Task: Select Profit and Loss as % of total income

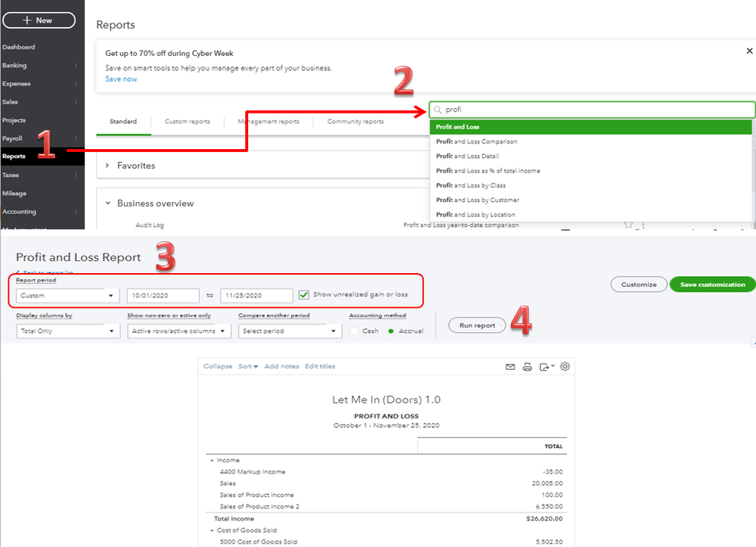Action: pyautogui.click(x=590, y=170)
